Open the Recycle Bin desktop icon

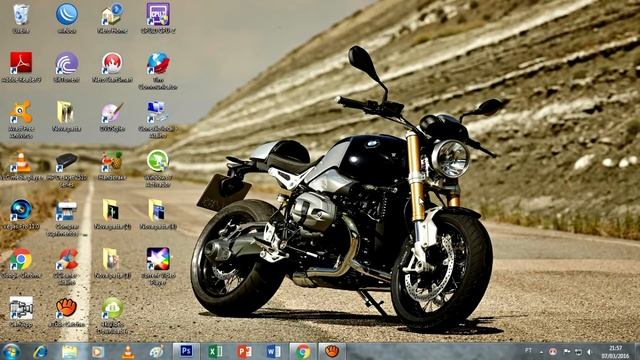coord(21,18)
